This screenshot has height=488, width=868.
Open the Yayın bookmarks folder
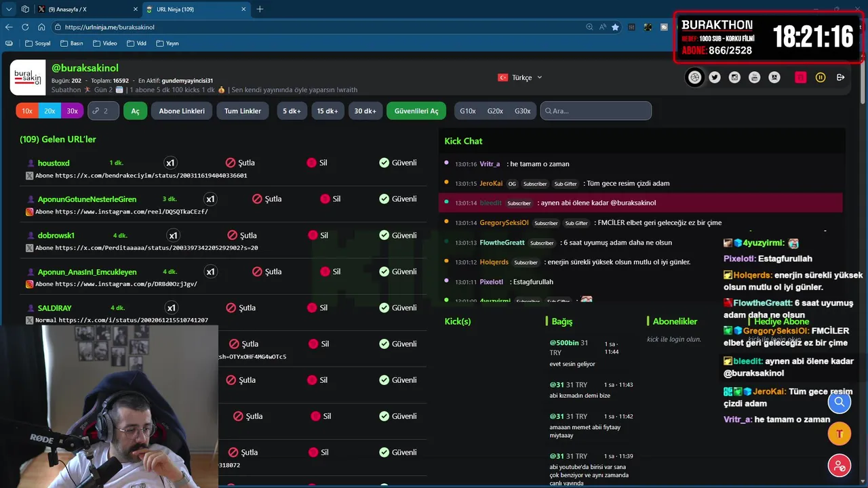click(x=167, y=43)
